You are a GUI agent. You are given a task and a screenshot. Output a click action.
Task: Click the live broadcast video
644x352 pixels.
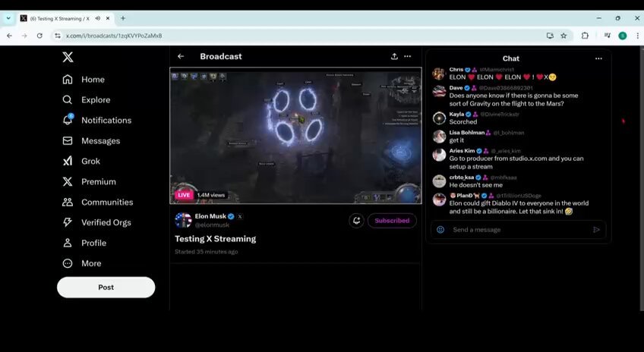[x=295, y=135]
